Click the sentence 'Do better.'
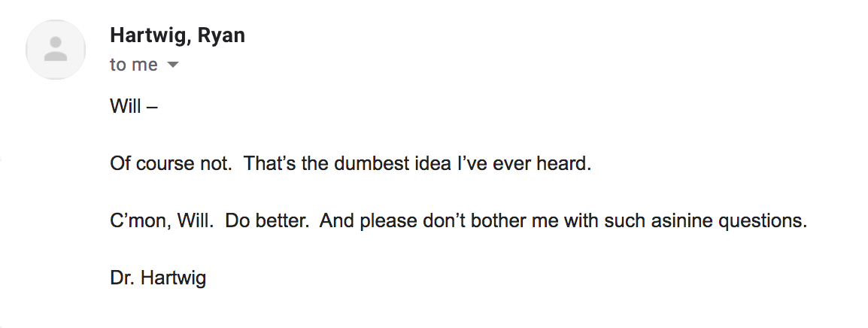This screenshot has height=328, width=868. point(267,220)
